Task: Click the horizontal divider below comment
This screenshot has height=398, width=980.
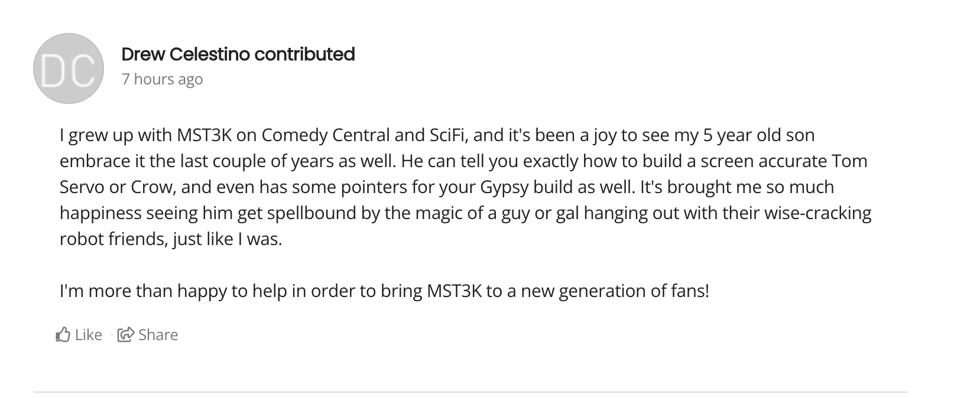Action: click(470, 392)
